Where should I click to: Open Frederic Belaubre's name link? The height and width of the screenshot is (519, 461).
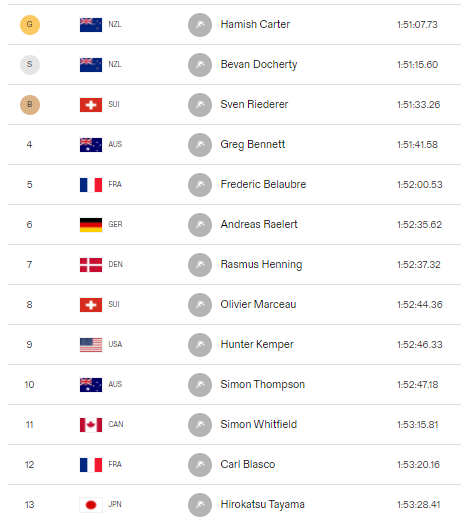point(263,184)
